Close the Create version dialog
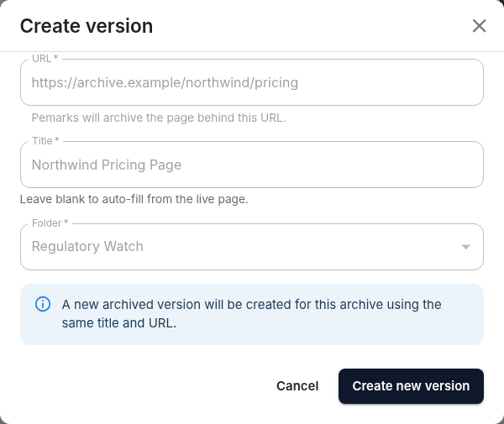This screenshot has height=424, width=504. tap(479, 26)
